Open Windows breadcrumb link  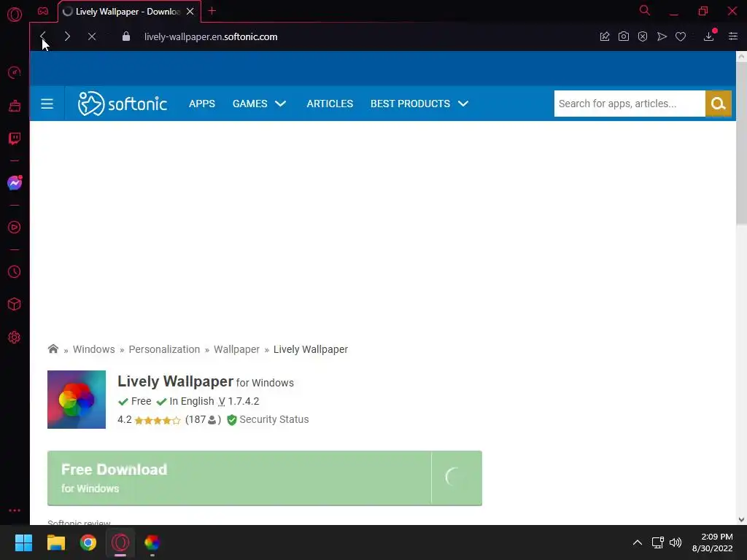[94, 349]
